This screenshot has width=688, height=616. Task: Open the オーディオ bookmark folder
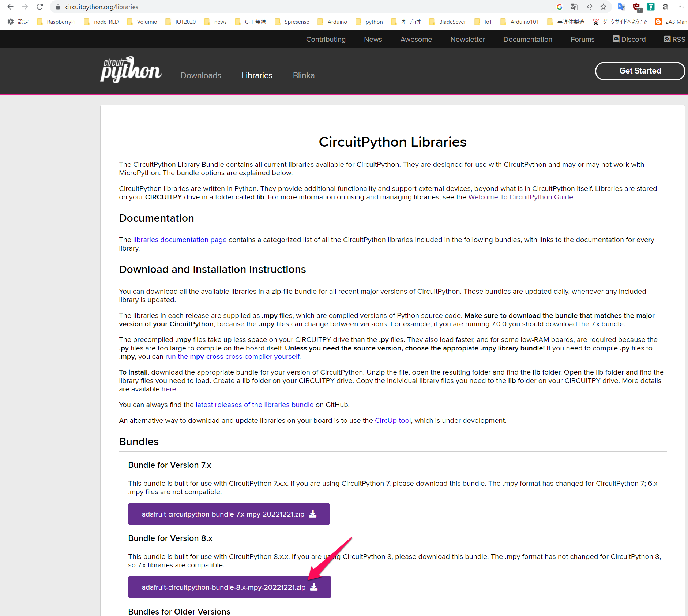point(406,22)
